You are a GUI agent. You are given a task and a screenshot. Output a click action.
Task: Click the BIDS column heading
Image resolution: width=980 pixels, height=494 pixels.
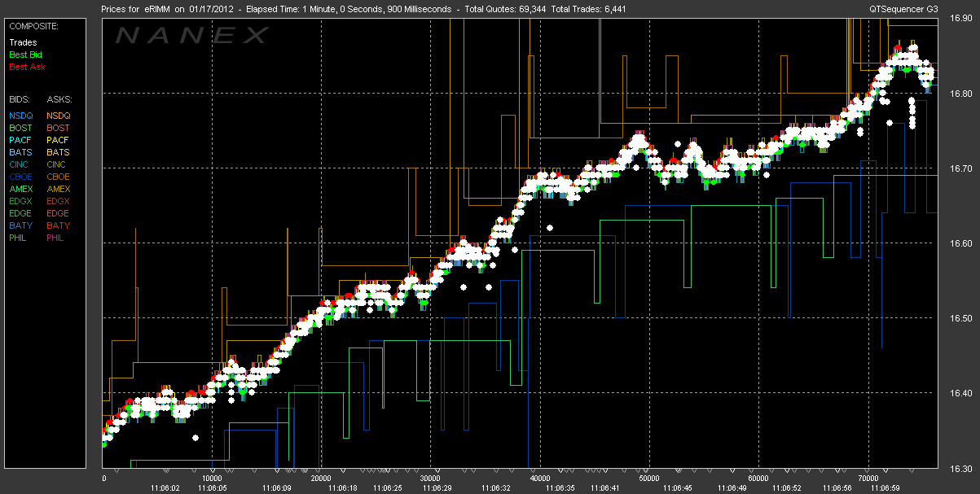coord(20,98)
